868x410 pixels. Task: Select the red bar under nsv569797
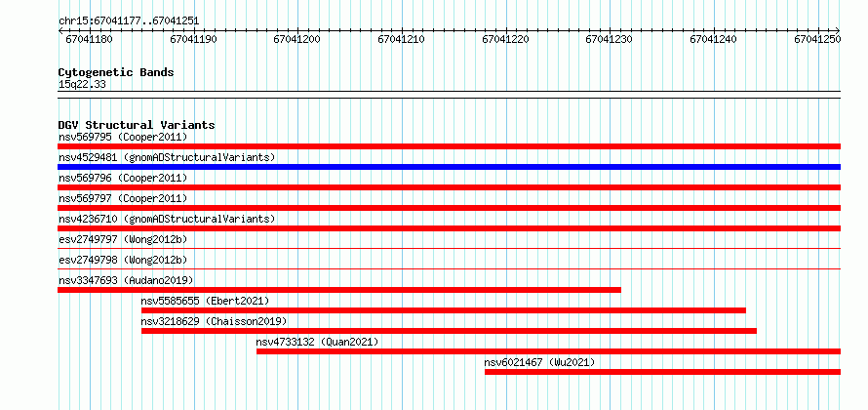449,208
